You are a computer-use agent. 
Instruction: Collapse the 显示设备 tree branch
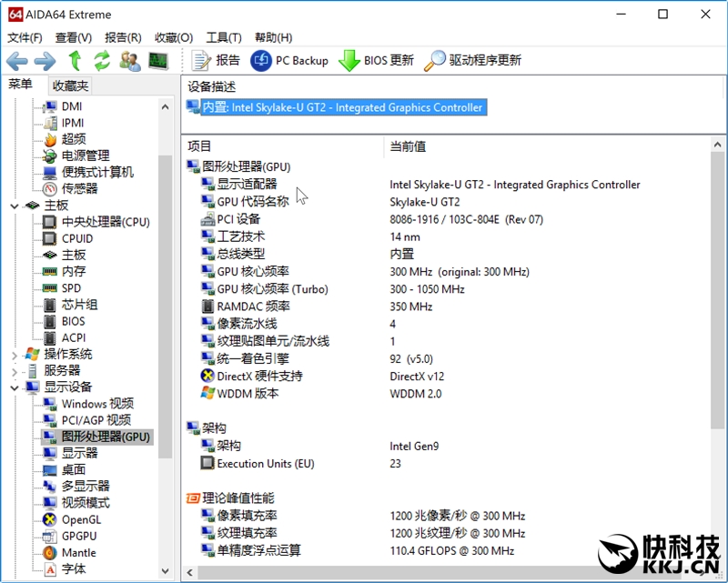point(16,387)
